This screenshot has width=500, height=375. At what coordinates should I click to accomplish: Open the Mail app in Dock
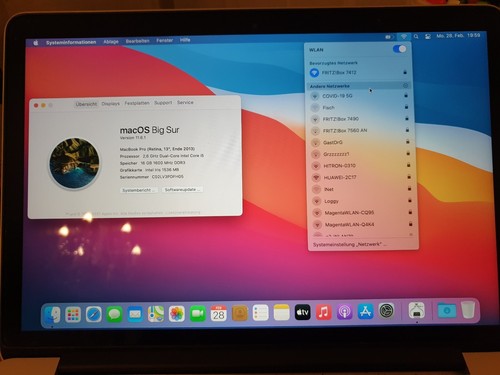pyautogui.click(x=135, y=314)
